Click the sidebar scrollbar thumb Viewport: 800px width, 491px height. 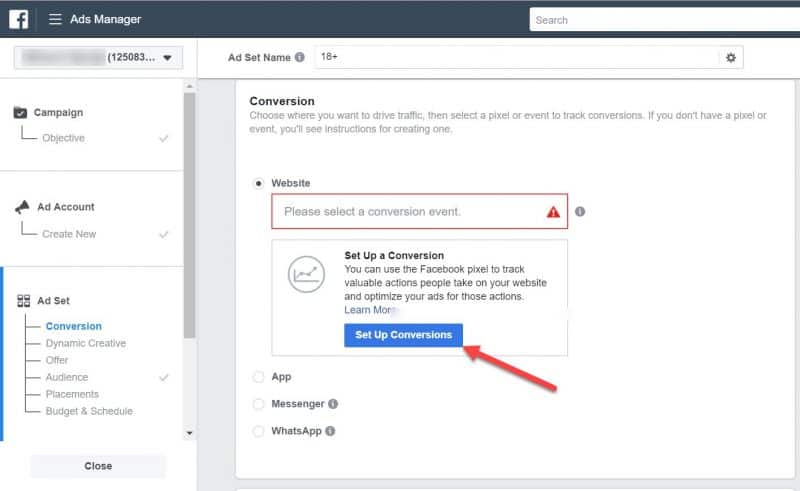(x=189, y=215)
